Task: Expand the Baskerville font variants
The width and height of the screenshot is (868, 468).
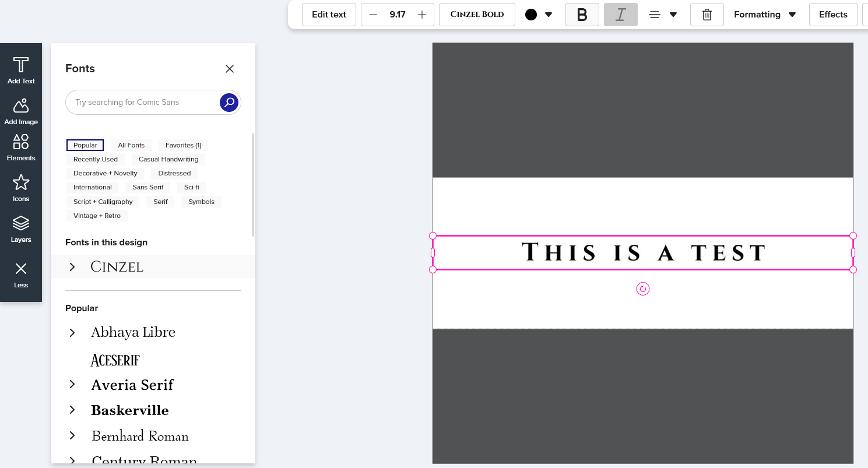Action: tap(72, 410)
